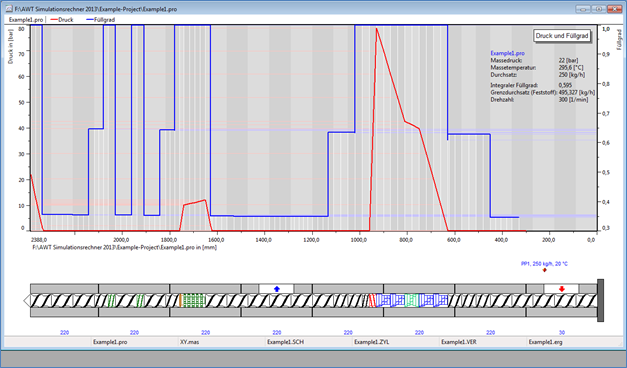This screenshot has width=627, height=368.
Task: Maximize the Example1.pro window
Action: pyautogui.click(x=599, y=9)
